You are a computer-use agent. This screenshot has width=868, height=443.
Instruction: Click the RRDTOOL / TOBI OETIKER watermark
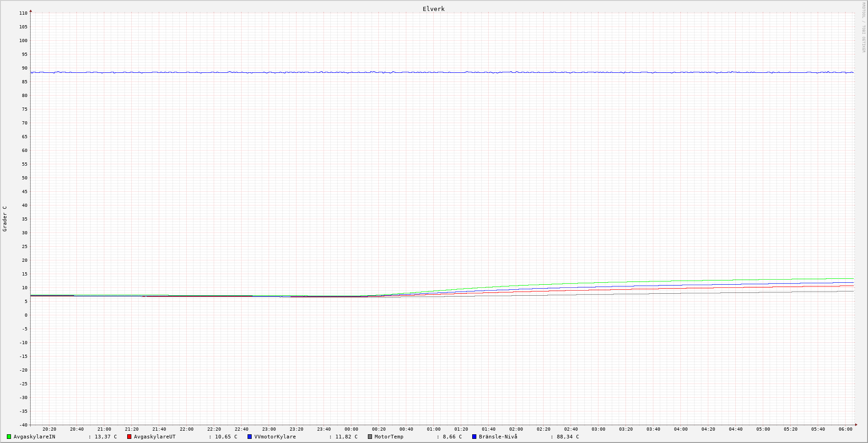click(x=863, y=27)
